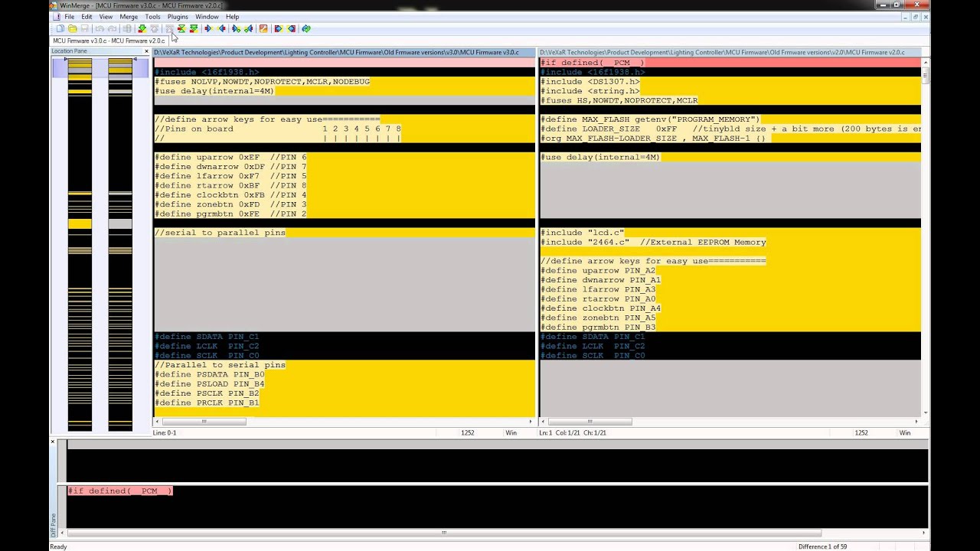Viewport: 980px width, 551px height.
Task: Click the 'Ln: 1 Col: 1/21' status text
Action: coord(572,433)
